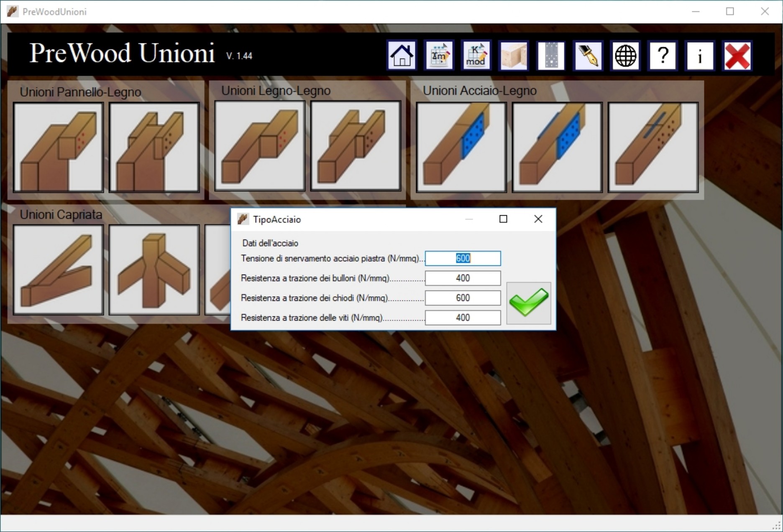Select Capriata rafter-to-tie-beam heel joint icon
The height and width of the screenshot is (532, 783).
coord(58,270)
